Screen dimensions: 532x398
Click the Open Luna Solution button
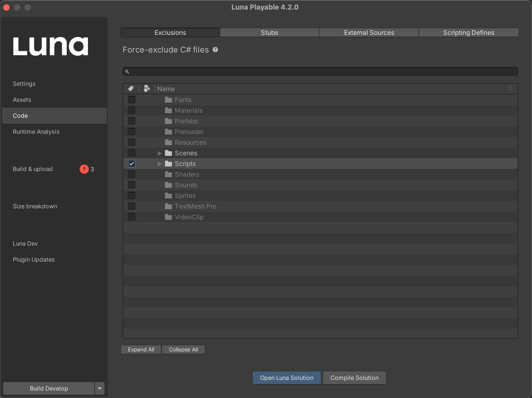(x=287, y=378)
